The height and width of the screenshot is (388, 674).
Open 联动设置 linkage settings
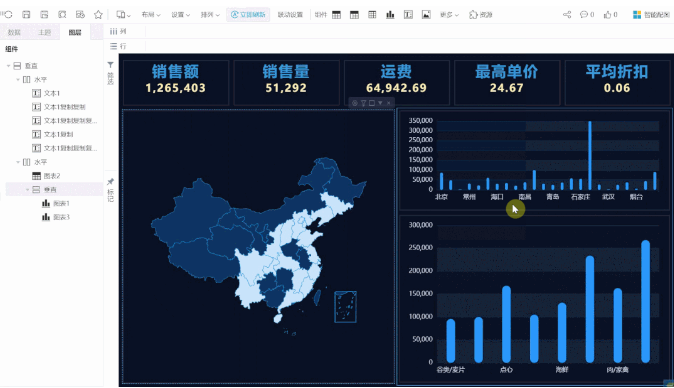[290, 15]
